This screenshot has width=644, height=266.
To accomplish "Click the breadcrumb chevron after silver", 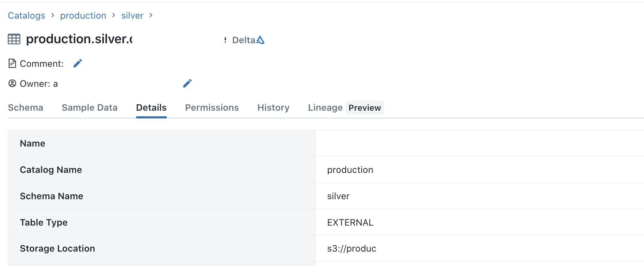I will click(x=151, y=15).
